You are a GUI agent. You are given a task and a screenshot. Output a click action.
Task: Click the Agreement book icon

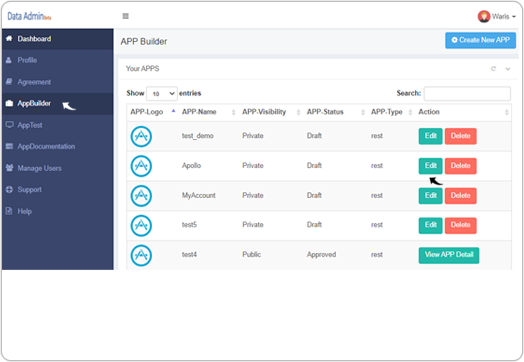(x=9, y=82)
